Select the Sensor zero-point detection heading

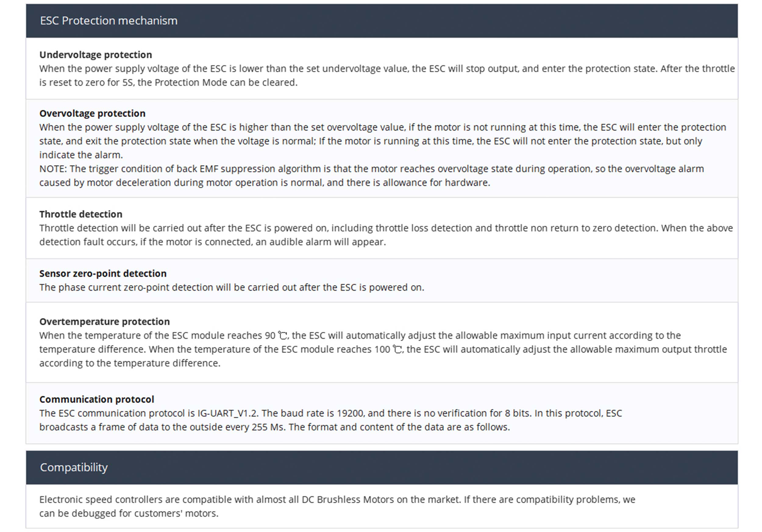(103, 274)
